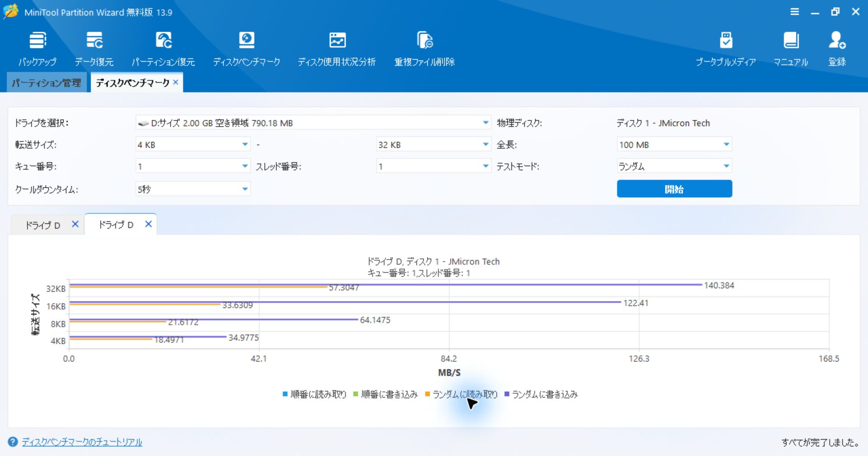Click the 8KB axis label
Image resolution: width=868 pixels, height=456 pixels.
pos(58,324)
